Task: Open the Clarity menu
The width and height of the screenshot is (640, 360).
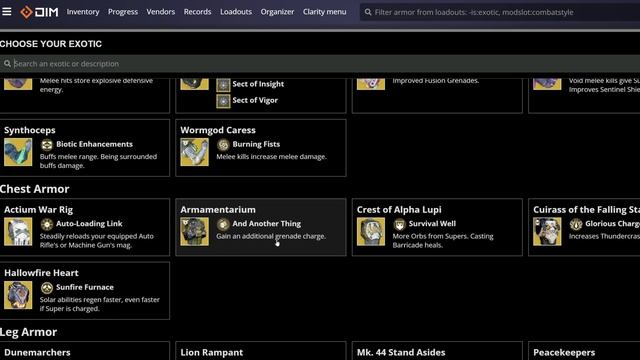Action: pos(324,12)
